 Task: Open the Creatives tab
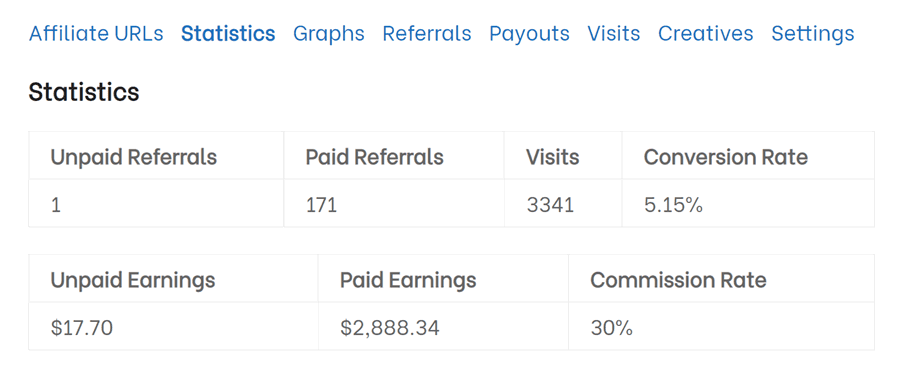(705, 34)
